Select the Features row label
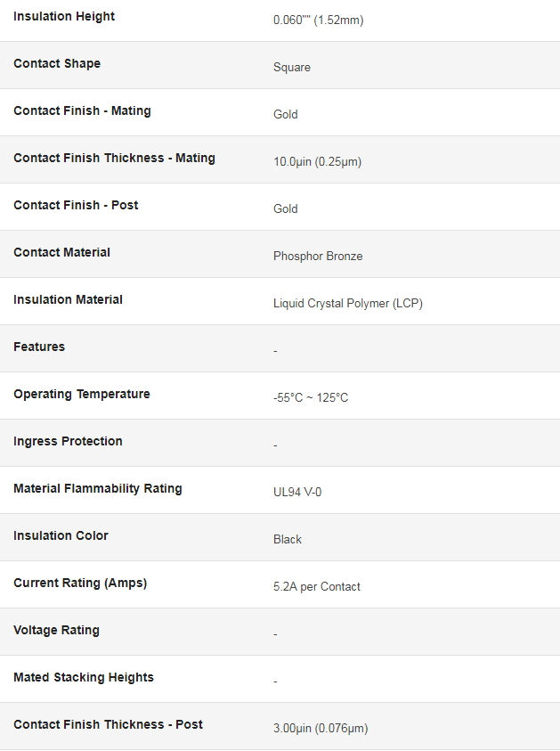The image size is (560, 751). pos(39,347)
